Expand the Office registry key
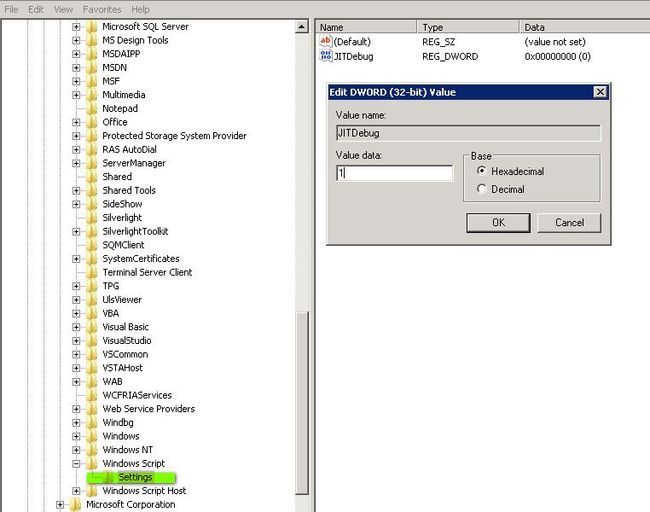The width and height of the screenshot is (650, 512). [x=76, y=122]
